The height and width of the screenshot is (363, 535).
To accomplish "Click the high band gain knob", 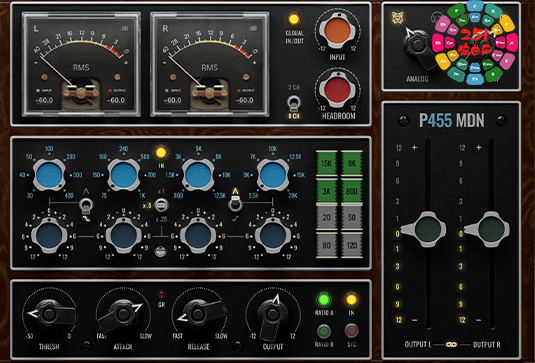I will tap(273, 236).
